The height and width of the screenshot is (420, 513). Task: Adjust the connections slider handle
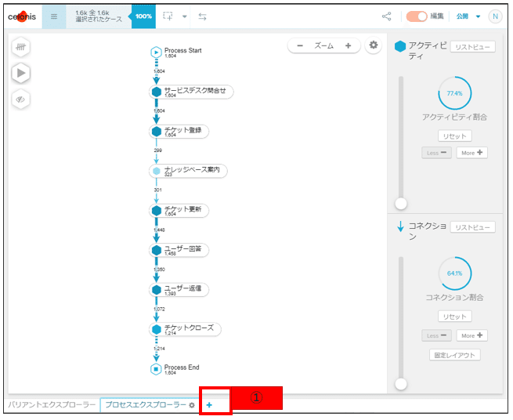401,384
